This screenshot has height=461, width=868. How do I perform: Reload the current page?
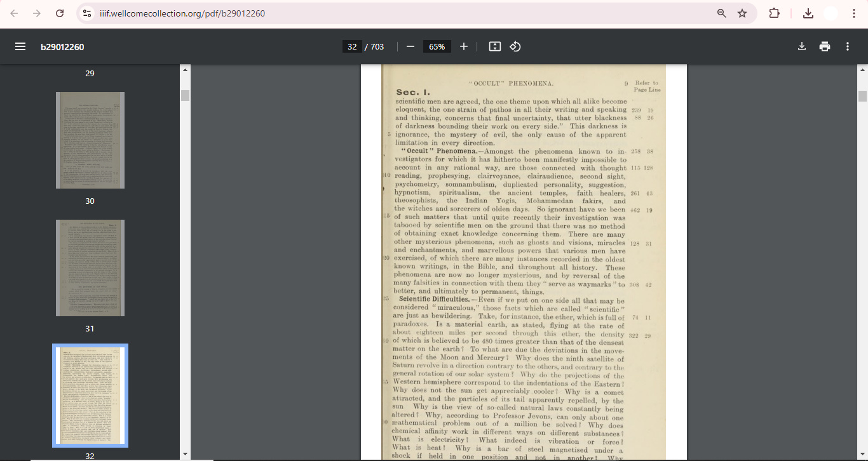60,13
